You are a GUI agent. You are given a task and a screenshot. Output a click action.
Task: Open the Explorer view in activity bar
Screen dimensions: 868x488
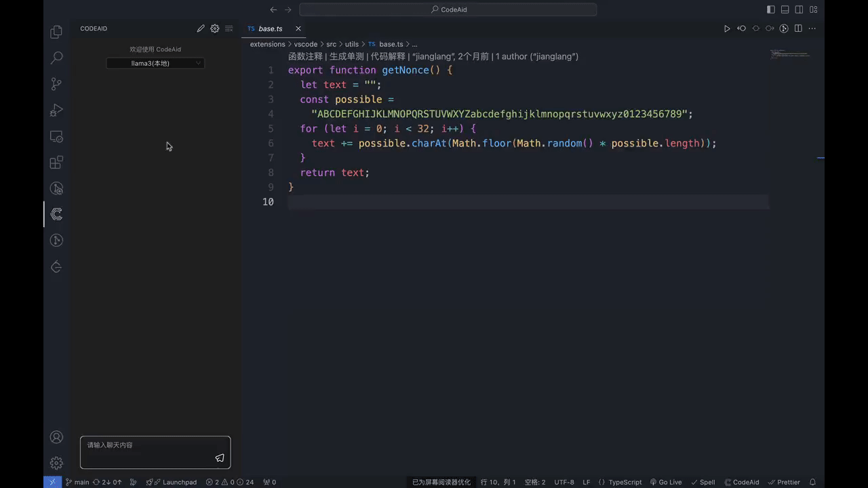[56, 32]
